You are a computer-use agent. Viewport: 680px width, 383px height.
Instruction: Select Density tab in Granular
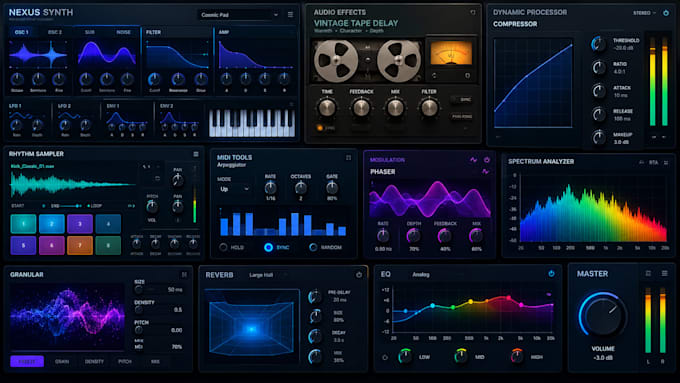(94, 361)
